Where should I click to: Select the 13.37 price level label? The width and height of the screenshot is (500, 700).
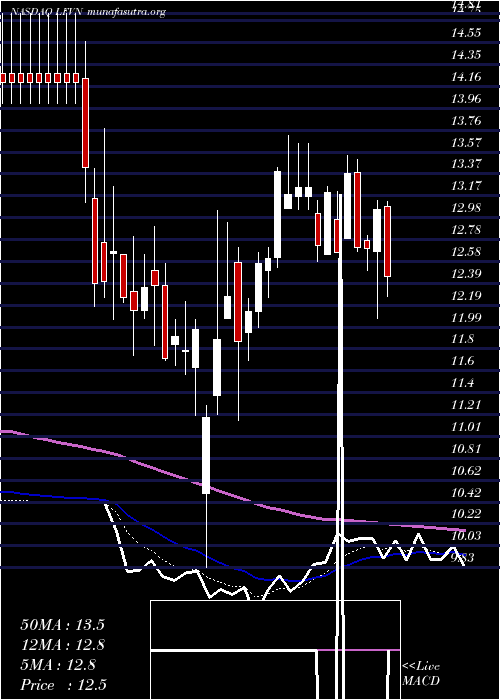click(x=467, y=164)
